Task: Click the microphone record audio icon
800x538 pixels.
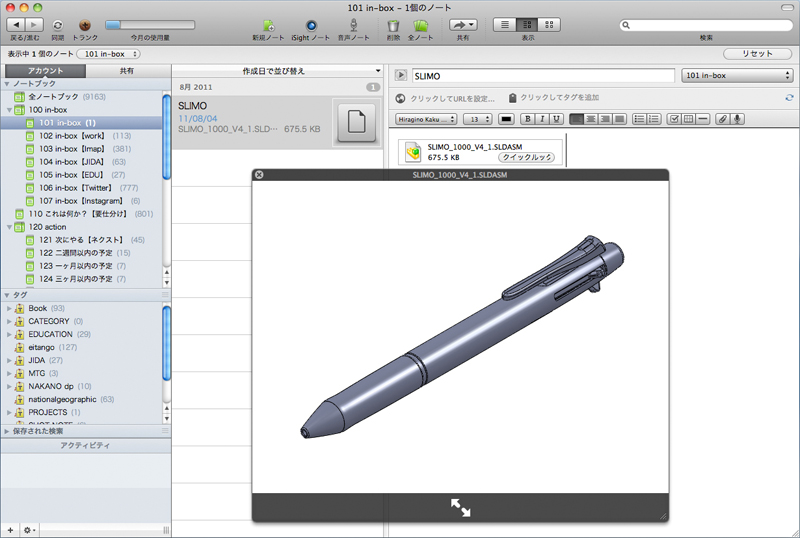Action: point(738,119)
